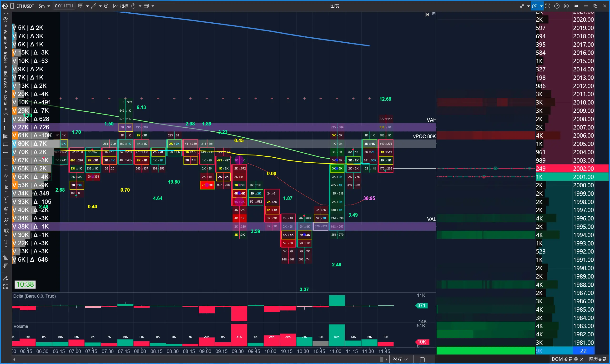Viewport: 610px width, 364px height.
Task: Open the ETHUSDT timeframe dropdown arrow
Action: click(x=49, y=6)
